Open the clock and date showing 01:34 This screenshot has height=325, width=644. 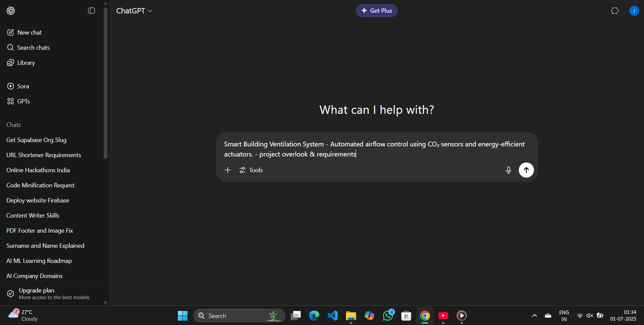pyautogui.click(x=623, y=316)
